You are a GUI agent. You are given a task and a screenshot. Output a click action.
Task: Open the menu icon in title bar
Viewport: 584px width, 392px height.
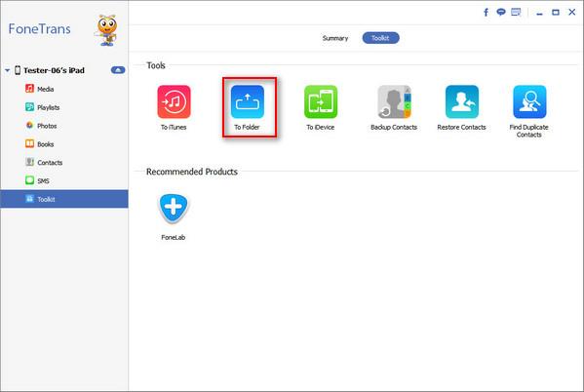pos(516,13)
